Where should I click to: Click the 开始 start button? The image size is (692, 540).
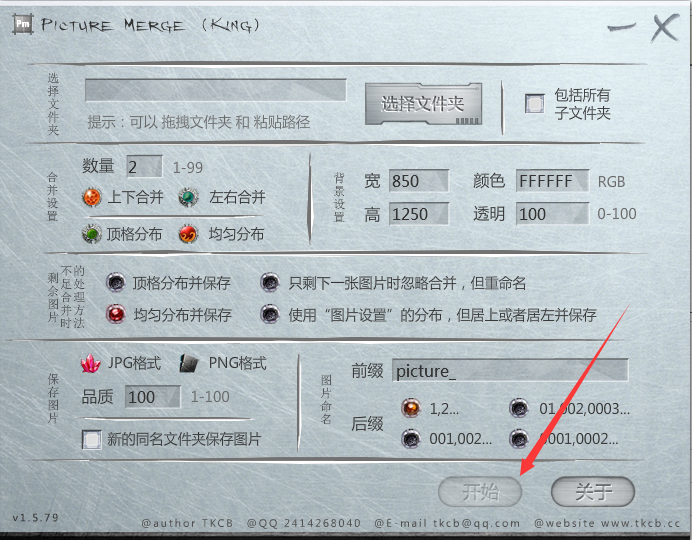click(480, 491)
